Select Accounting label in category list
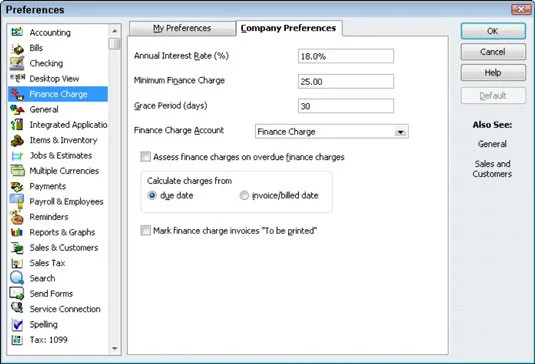Image resolution: width=535 pixels, height=364 pixels. pyautogui.click(x=50, y=33)
